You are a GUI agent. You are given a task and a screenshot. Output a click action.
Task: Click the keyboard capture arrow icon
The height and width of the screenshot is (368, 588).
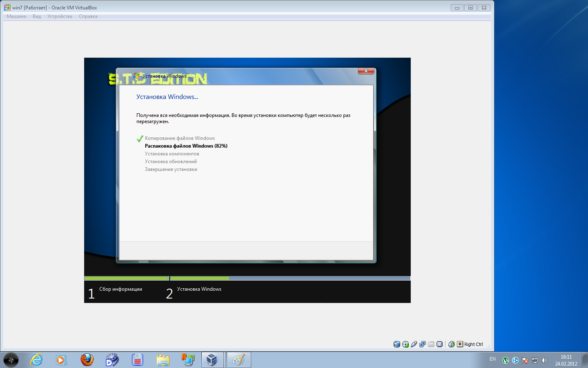coord(460,344)
